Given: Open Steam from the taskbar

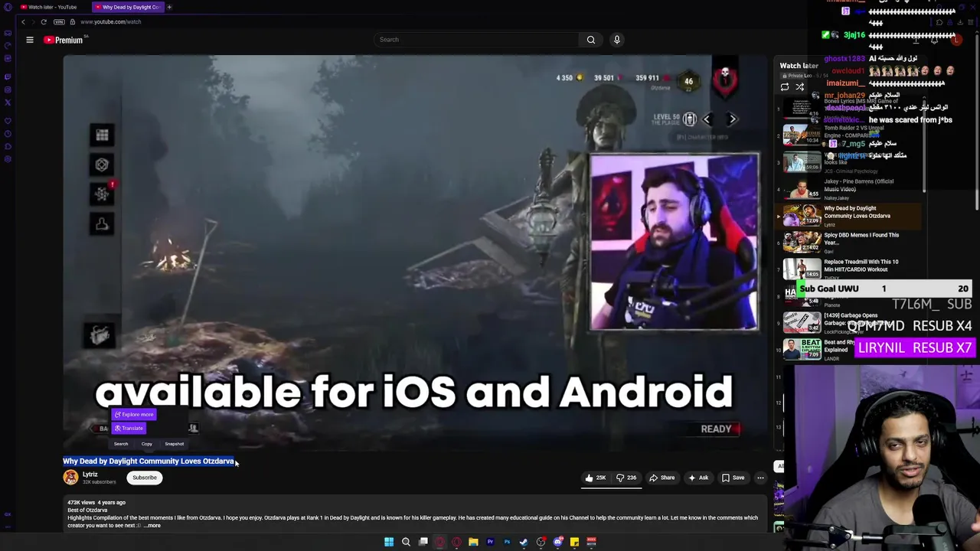Looking at the screenshot, I should click(524, 542).
